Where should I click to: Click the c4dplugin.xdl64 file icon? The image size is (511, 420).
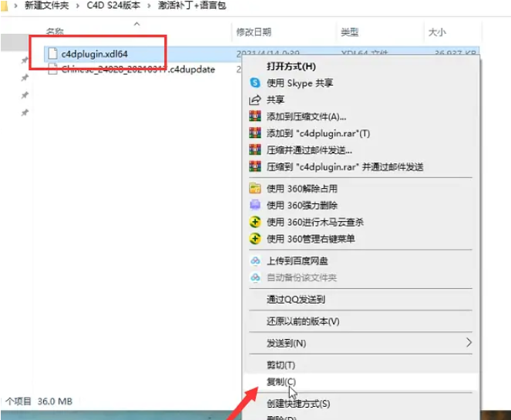point(52,54)
